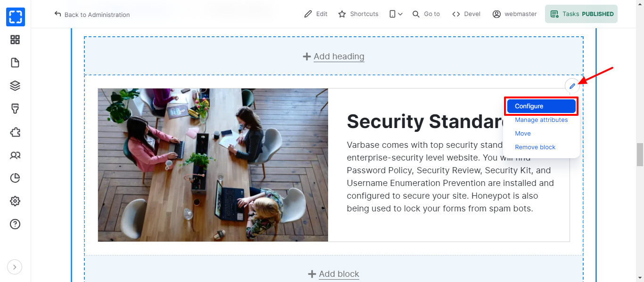Click Back to Administration link
The image size is (644, 282).
point(92,15)
